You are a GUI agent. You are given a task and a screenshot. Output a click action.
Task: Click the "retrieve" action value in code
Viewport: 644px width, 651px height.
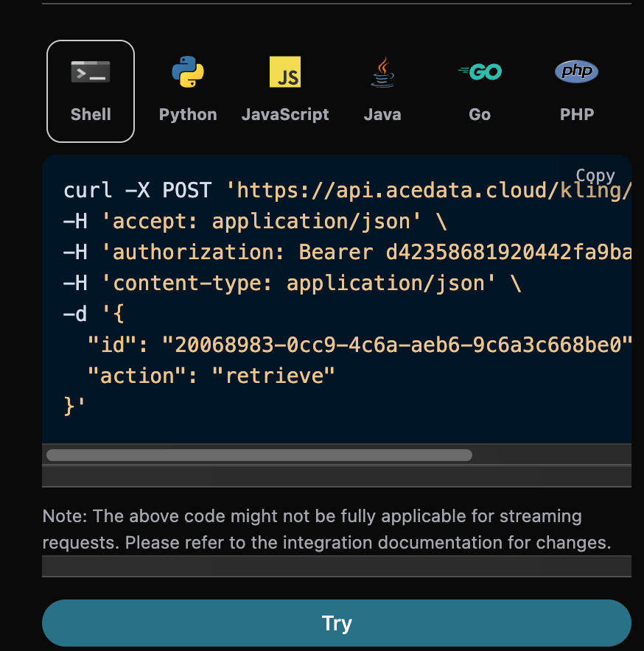(x=273, y=376)
